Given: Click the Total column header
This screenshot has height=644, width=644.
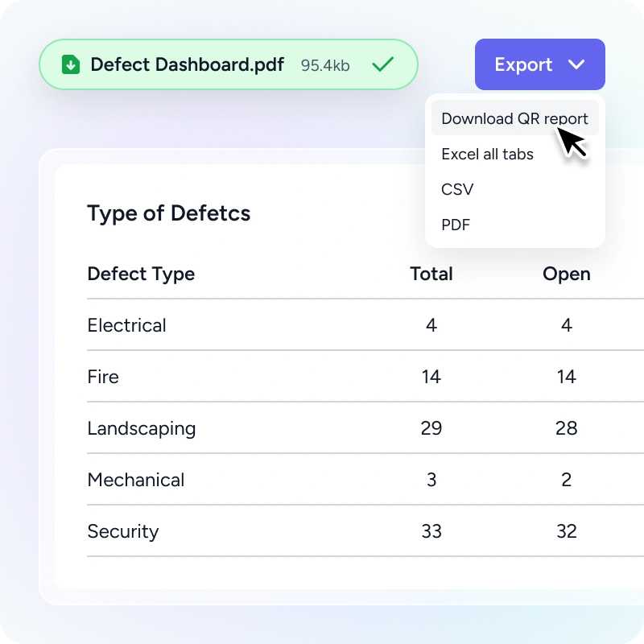Looking at the screenshot, I should click(x=431, y=275).
